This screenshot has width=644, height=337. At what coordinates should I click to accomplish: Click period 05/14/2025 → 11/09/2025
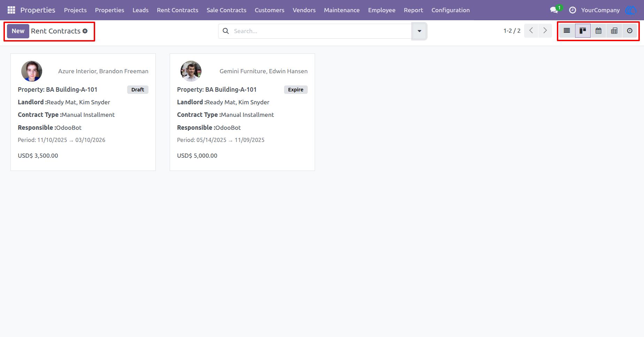click(221, 140)
